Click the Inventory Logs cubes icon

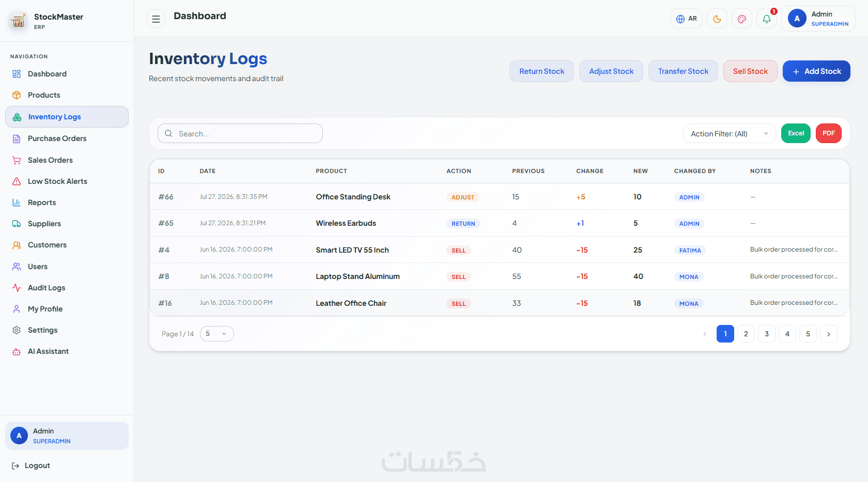17,117
